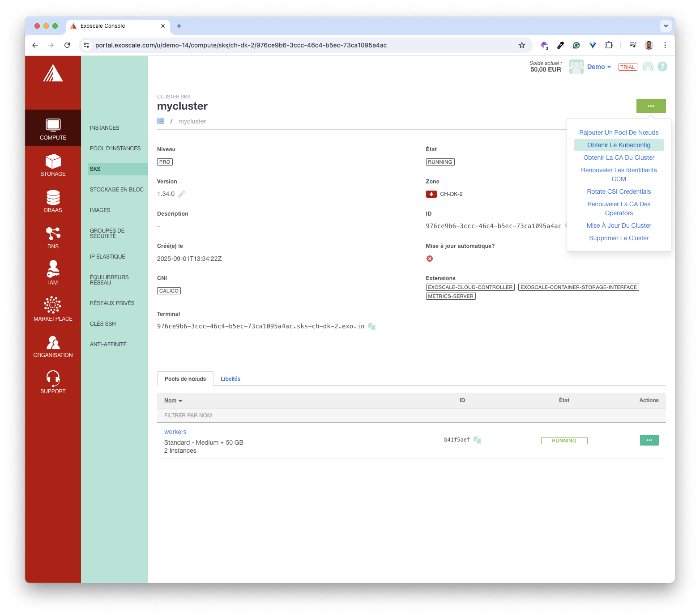This screenshot has width=700, height=616.
Task: Choose Supprimer Le Cluster from menu
Action: pyautogui.click(x=619, y=238)
